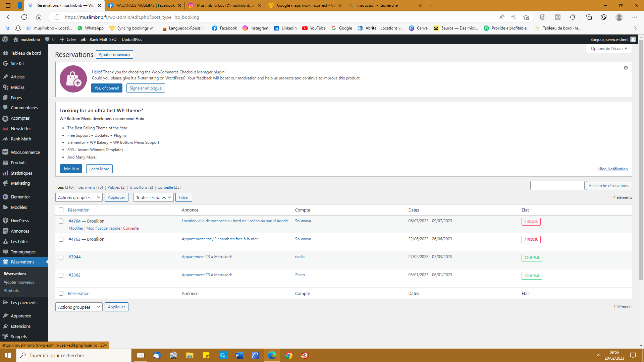Dismiss the WooCommerce Checkout Manager notice
Image resolution: width=644 pixels, height=362 pixels.
coord(626,68)
